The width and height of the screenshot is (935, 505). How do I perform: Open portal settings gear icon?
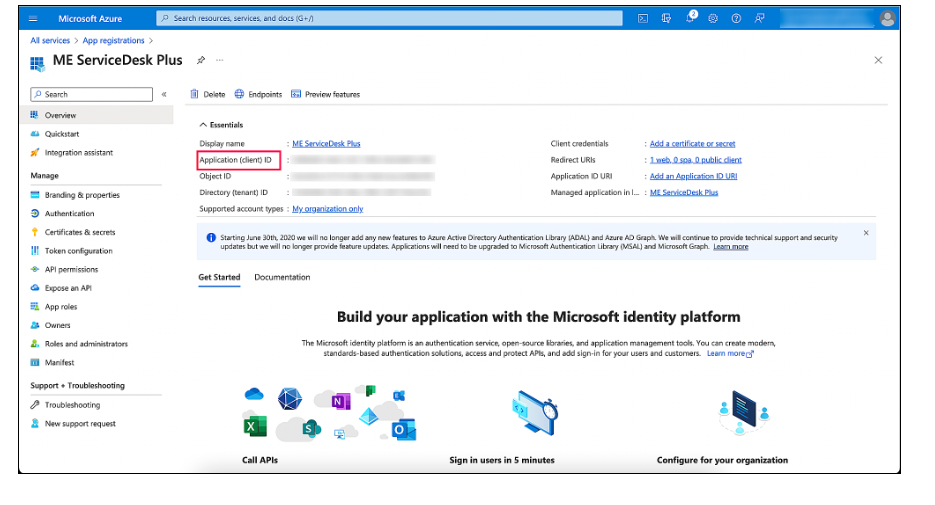point(713,18)
